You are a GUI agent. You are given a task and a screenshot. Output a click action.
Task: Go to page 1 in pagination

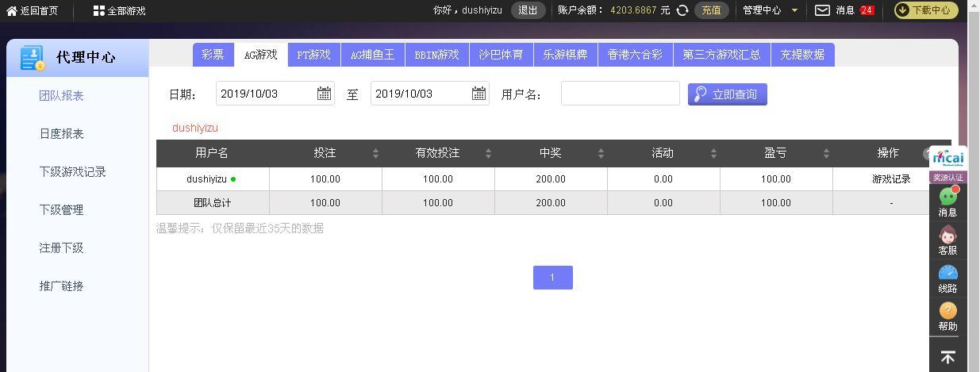(552, 278)
